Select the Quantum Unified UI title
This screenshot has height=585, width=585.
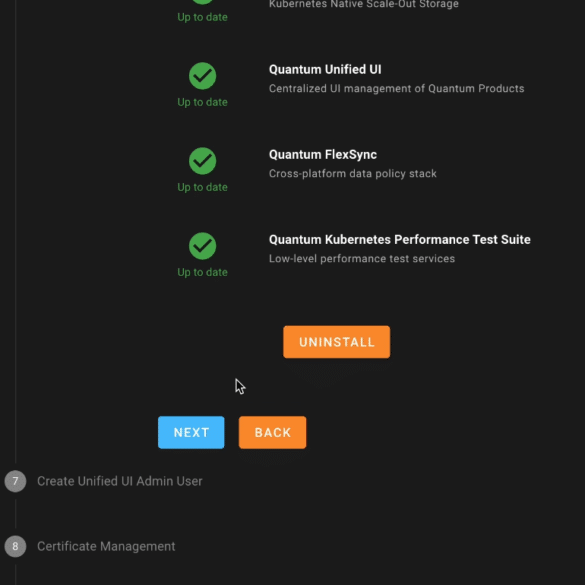click(325, 69)
